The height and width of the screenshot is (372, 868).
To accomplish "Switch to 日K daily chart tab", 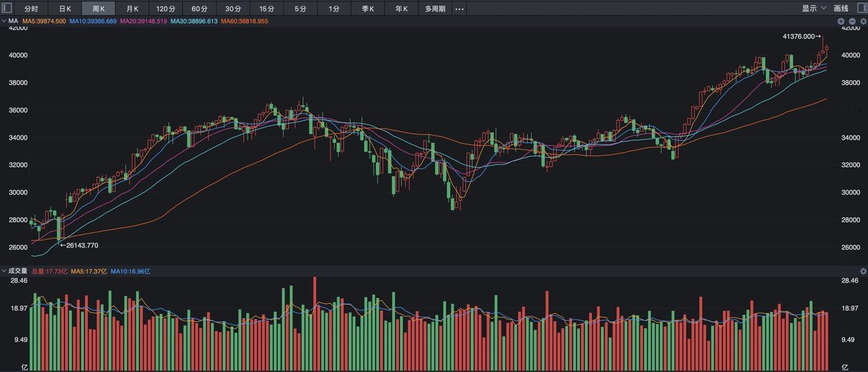I will click(x=65, y=9).
